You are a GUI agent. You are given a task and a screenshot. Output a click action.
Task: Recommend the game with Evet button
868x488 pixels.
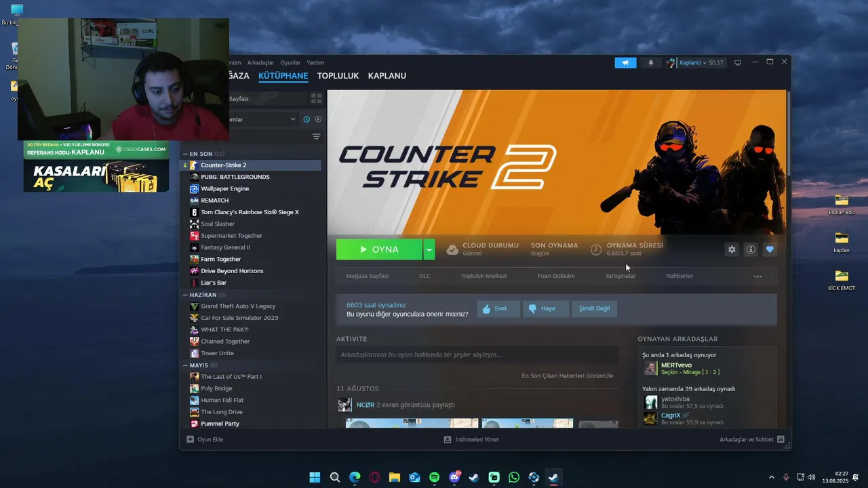click(x=498, y=308)
